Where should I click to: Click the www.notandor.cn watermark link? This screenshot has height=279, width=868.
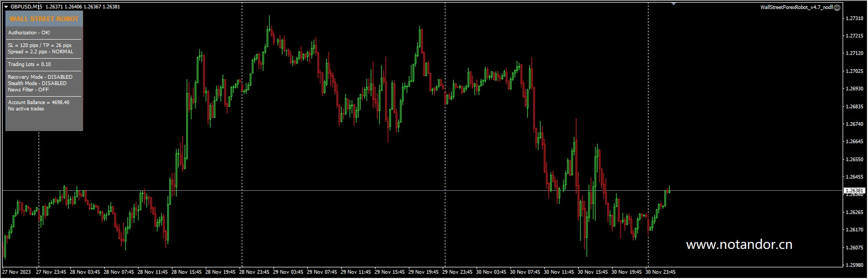(x=739, y=245)
